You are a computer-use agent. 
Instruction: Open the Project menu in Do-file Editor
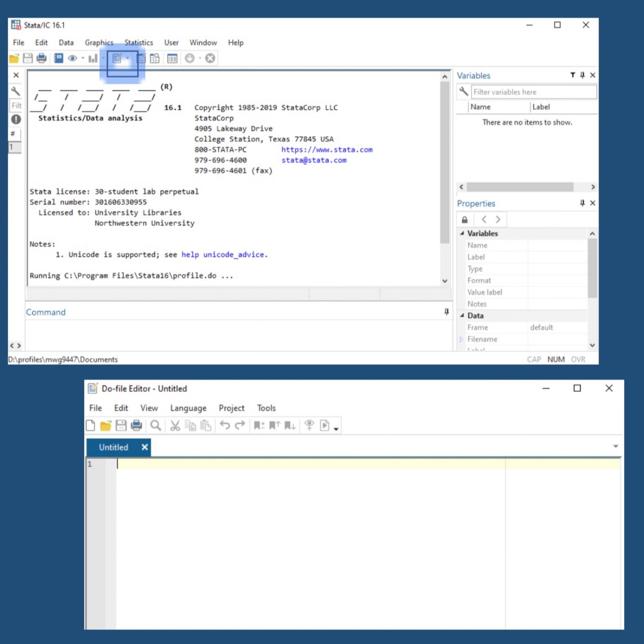tap(232, 408)
